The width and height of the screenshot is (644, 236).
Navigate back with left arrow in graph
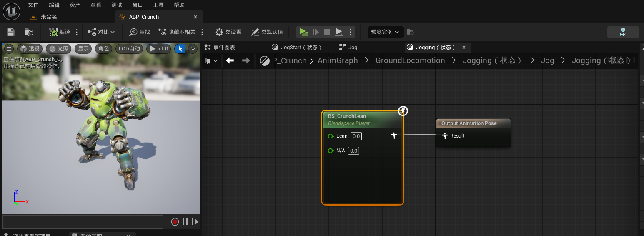[230, 61]
